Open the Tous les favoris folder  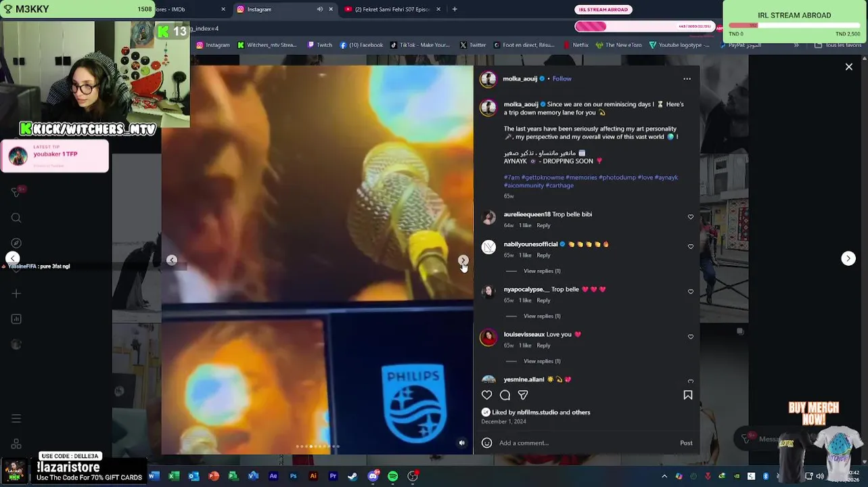838,45
